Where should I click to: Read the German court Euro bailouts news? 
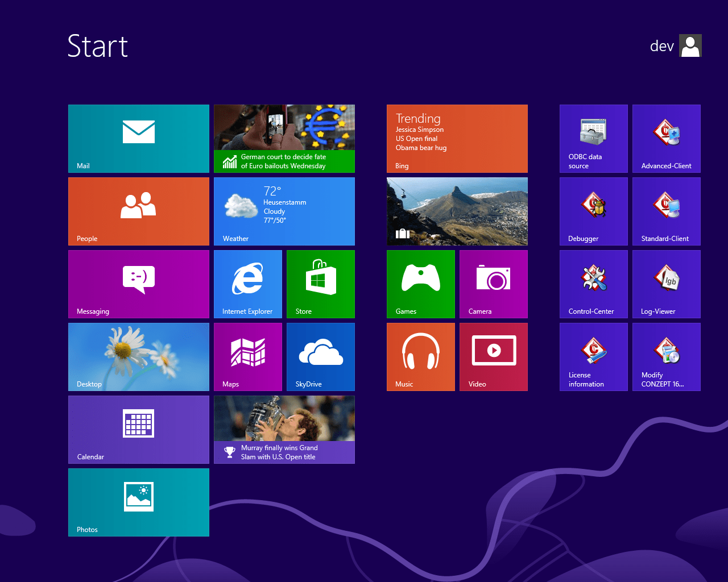284,138
